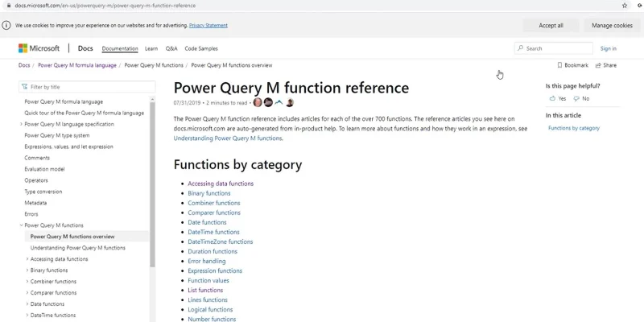
Task: Open Logical functions link
Action: click(210, 310)
